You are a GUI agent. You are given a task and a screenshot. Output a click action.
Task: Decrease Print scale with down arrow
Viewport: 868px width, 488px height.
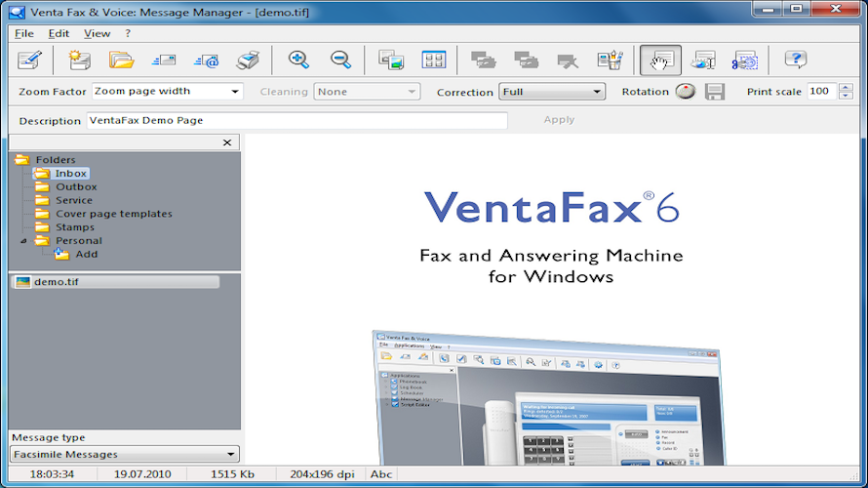[x=846, y=96]
